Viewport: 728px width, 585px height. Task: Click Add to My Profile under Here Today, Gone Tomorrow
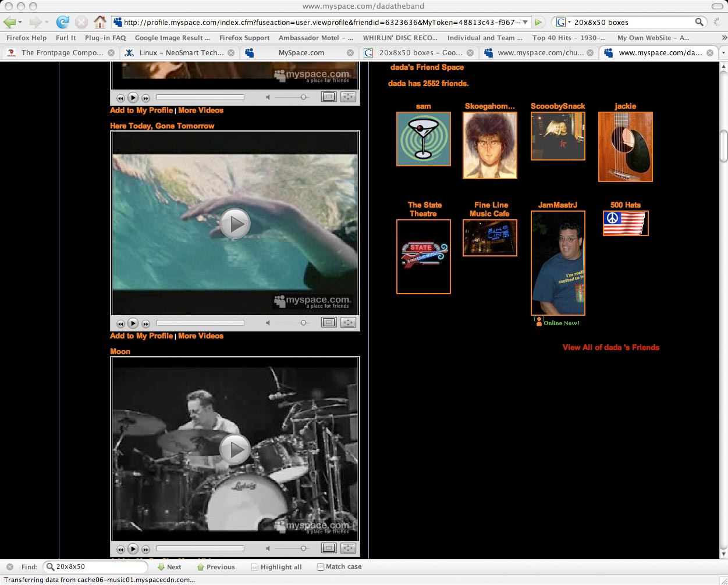pos(141,336)
